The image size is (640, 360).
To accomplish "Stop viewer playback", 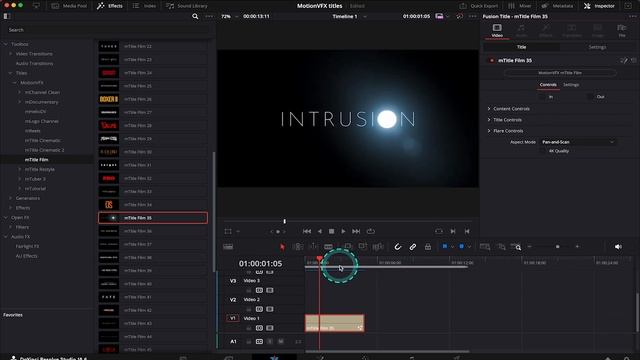I will [x=331, y=231].
